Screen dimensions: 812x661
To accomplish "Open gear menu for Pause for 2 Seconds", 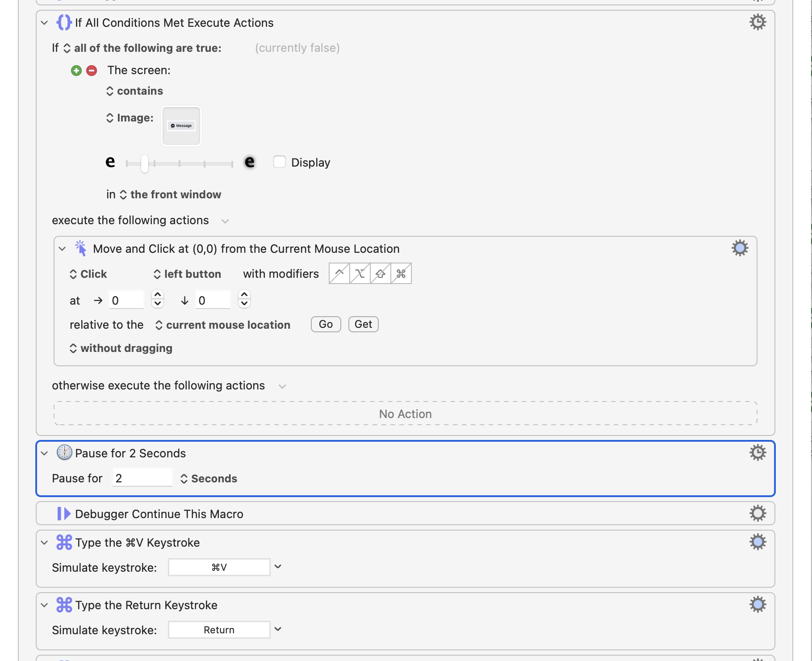I will pos(758,452).
